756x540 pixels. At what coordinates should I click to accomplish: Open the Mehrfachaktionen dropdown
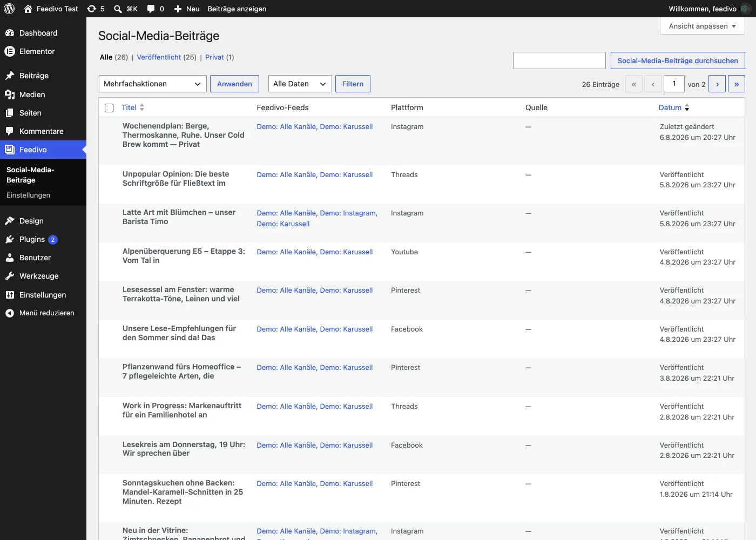click(153, 84)
